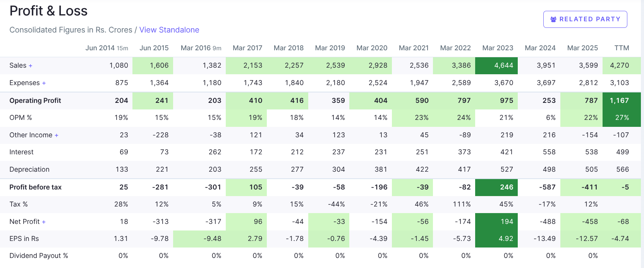Image resolution: width=644 pixels, height=268 pixels.
Task: Select the Mar 2023 column header
Action: pos(498,48)
